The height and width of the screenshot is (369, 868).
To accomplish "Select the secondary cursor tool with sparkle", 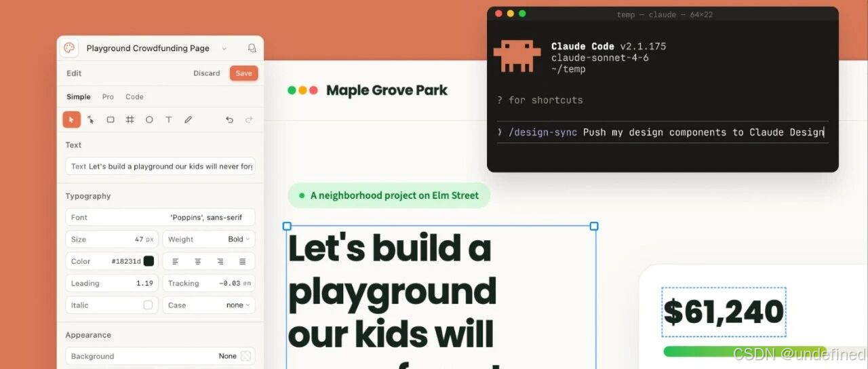I will pyautogui.click(x=91, y=119).
